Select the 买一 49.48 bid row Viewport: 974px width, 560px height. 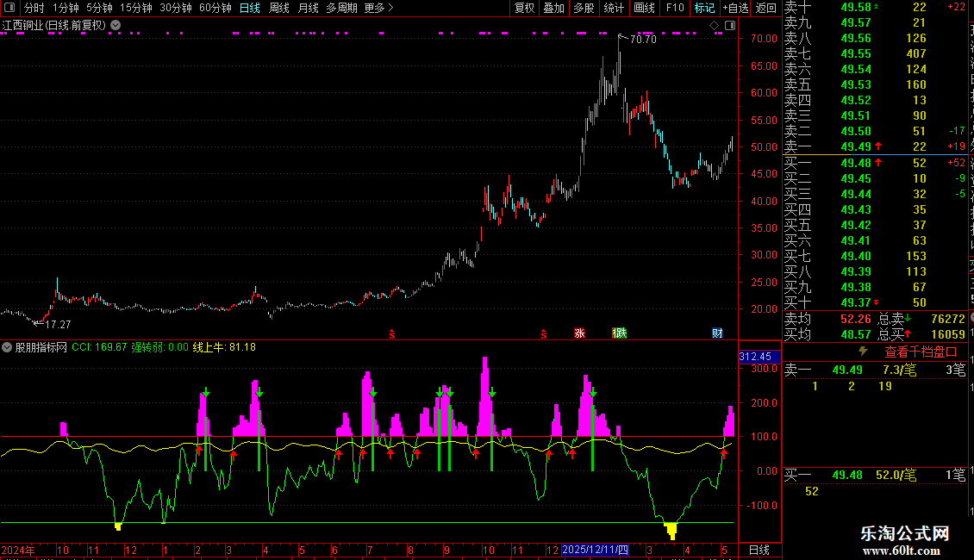coord(875,163)
